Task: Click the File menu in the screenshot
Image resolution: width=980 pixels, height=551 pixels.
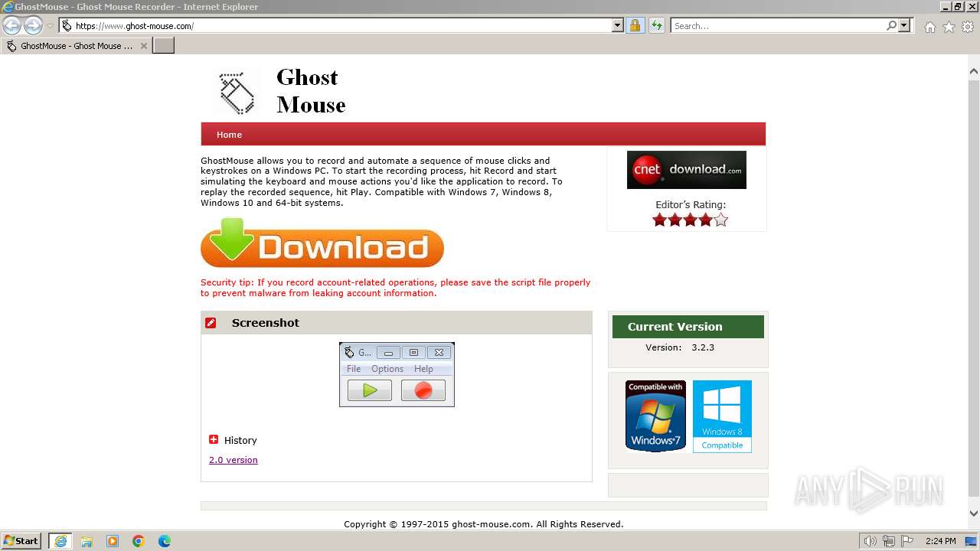Action: [x=354, y=369]
